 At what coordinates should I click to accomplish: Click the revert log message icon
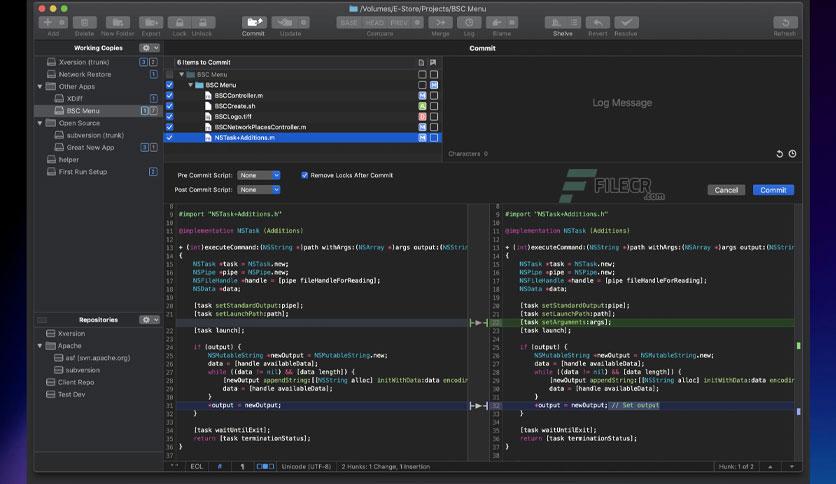click(779, 154)
